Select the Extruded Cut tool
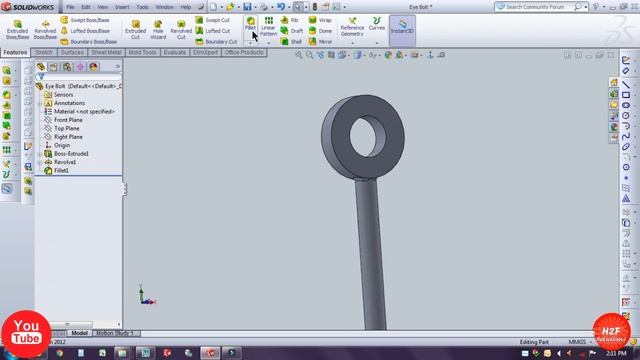 135,29
